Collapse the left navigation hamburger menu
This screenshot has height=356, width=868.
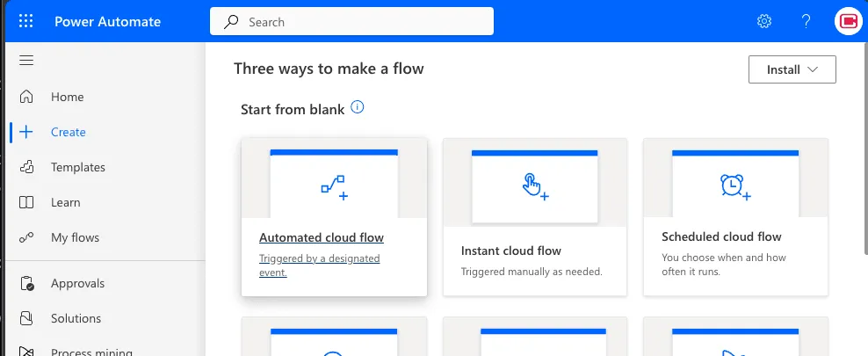pos(26,61)
